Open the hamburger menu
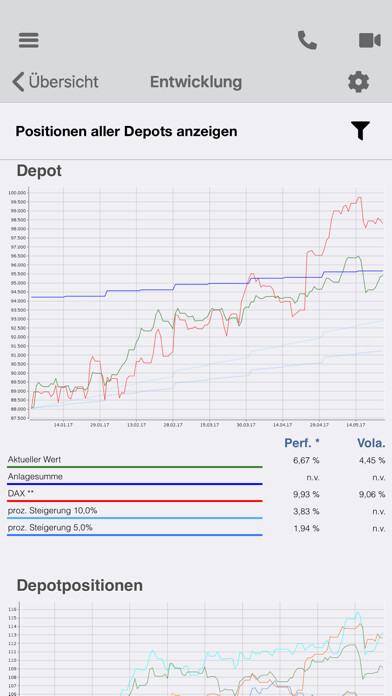 tap(29, 40)
